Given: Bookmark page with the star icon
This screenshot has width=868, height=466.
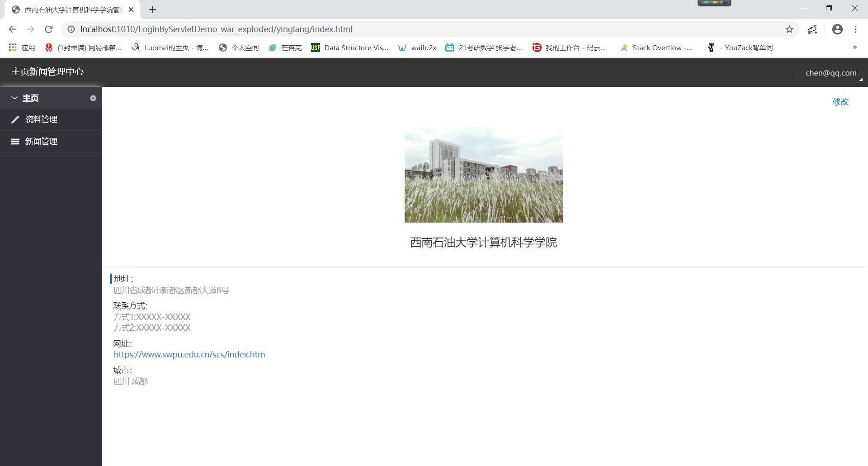Looking at the screenshot, I should pos(789,29).
